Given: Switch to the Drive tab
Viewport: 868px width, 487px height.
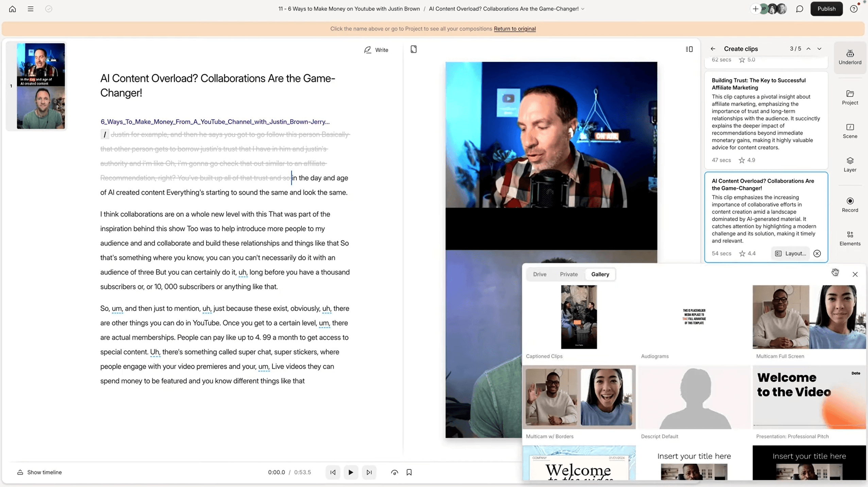Looking at the screenshot, I should pyautogui.click(x=540, y=274).
